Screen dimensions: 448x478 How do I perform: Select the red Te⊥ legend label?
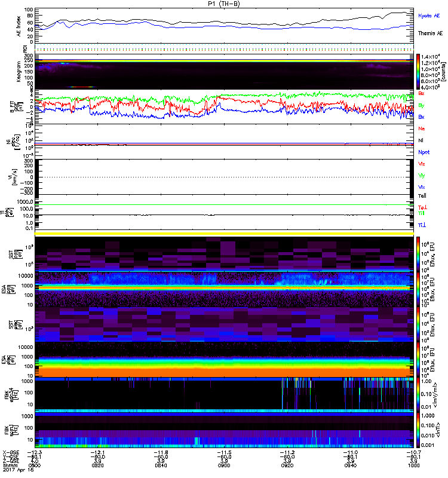[x=422, y=207]
